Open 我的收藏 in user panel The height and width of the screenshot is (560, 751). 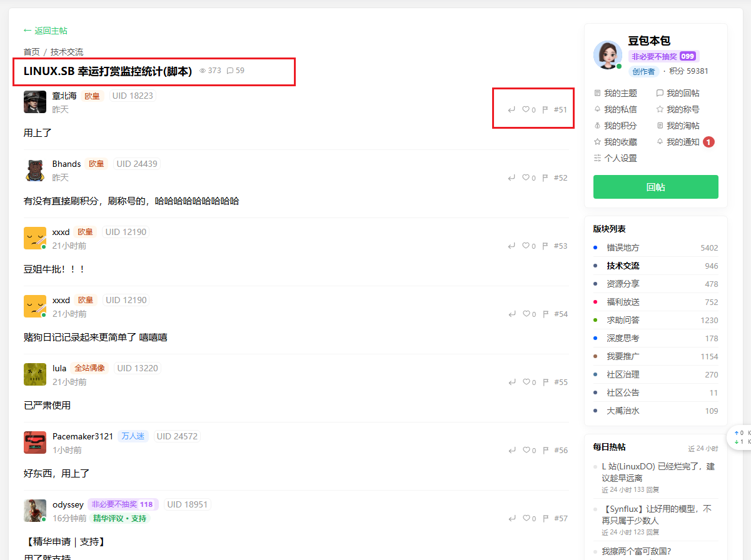(615, 142)
